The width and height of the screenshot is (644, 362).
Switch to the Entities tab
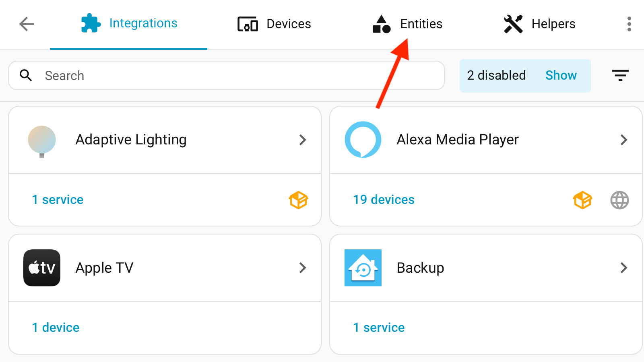click(407, 24)
